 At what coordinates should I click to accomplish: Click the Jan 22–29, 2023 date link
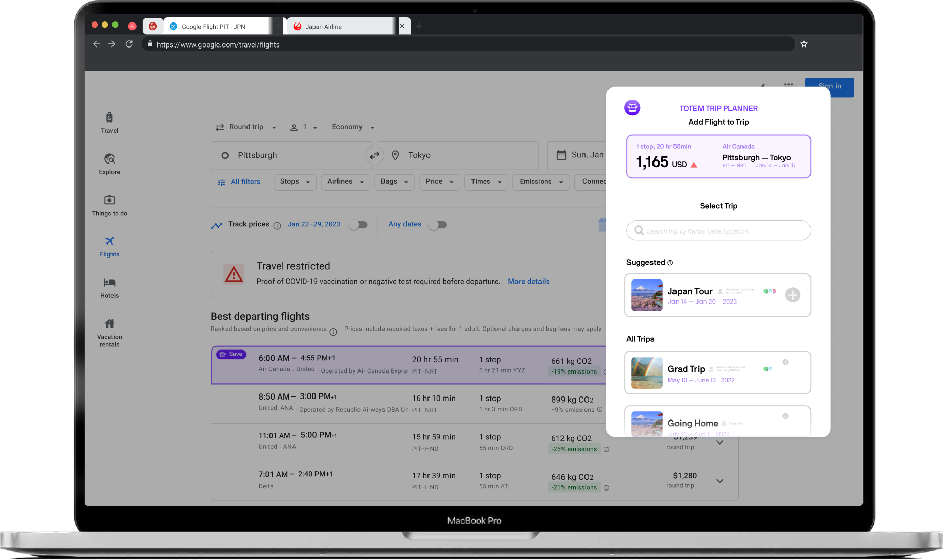314,224
